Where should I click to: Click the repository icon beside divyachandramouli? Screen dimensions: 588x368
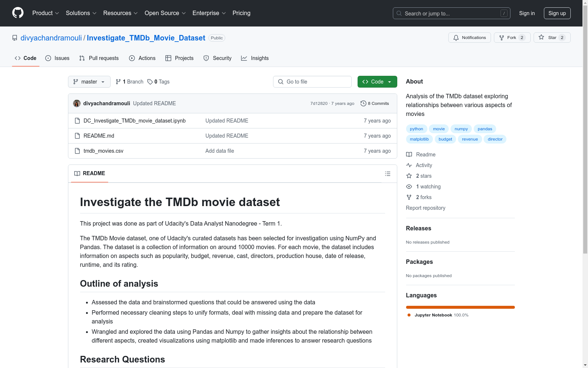pos(15,38)
